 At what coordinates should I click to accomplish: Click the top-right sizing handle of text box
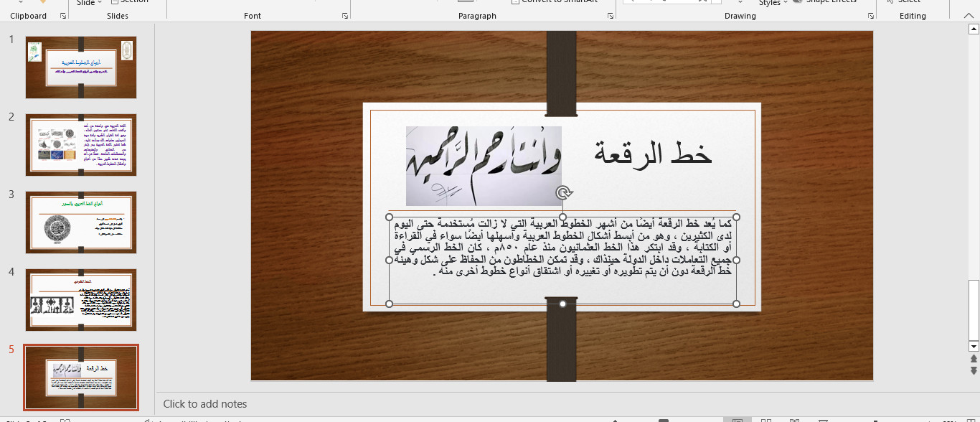pyautogui.click(x=736, y=217)
